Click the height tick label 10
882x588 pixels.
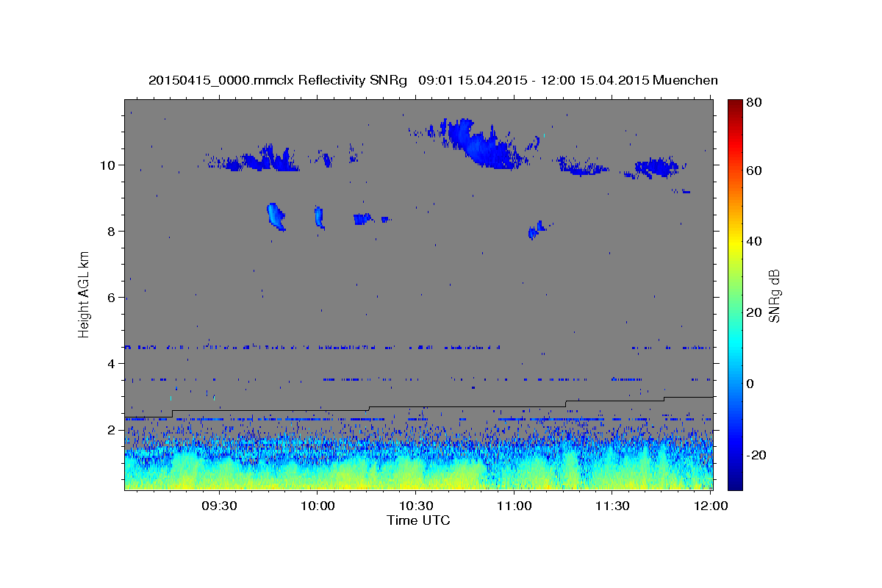pyautogui.click(x=109, y=165)
